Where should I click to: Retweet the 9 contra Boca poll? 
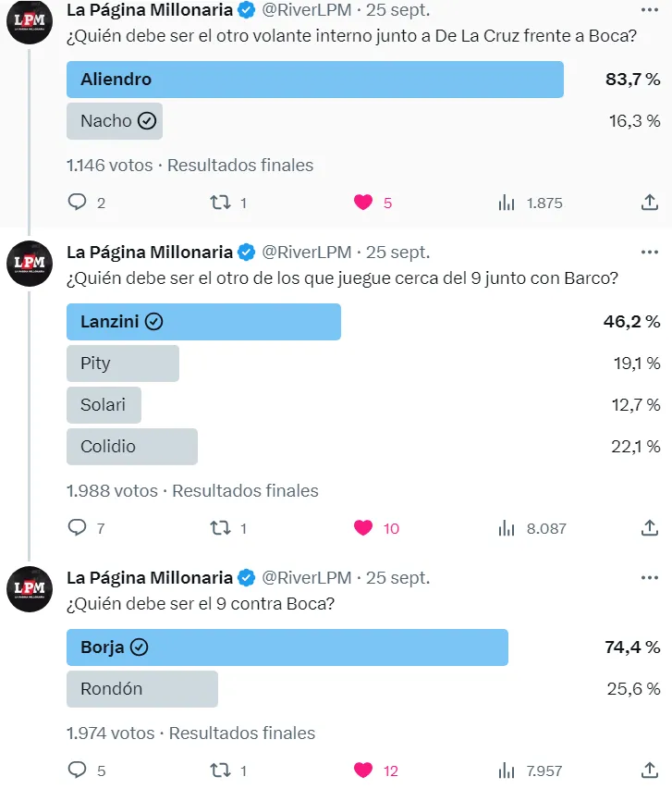pyautogui.click(x=220, y=771)
